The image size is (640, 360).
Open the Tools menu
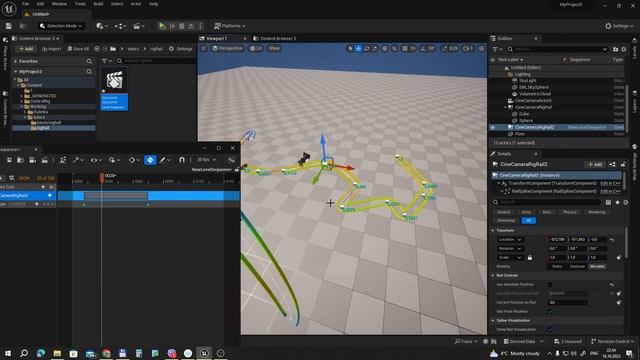pos(80,4)
